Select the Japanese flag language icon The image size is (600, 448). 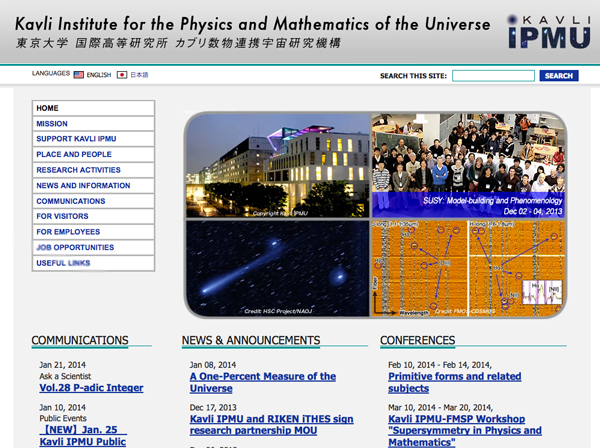click(x=122, y=75)
